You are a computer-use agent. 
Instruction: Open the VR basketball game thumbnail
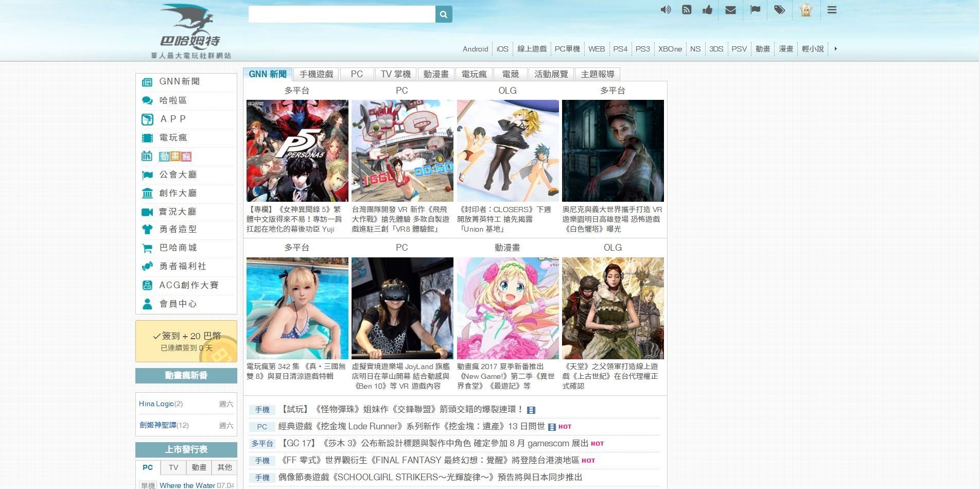pos(402,151)
